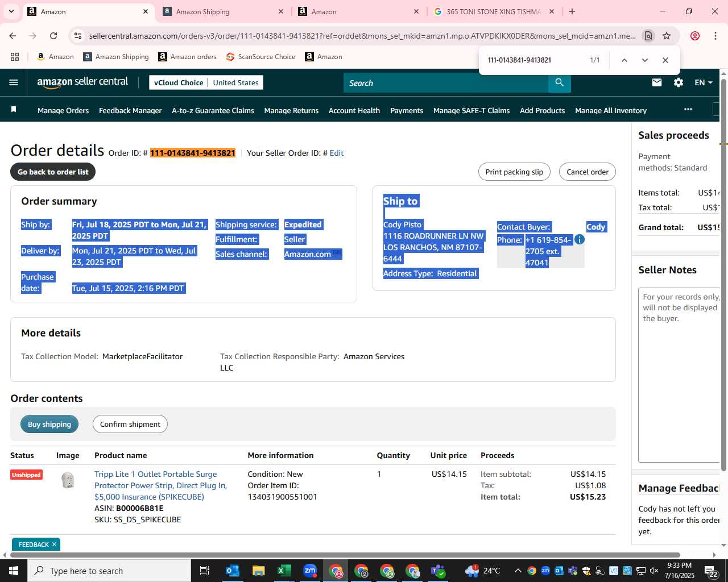728x582 pixels.
Task: Click the Amazon Seller Central logo
Action: click(83, 82)
